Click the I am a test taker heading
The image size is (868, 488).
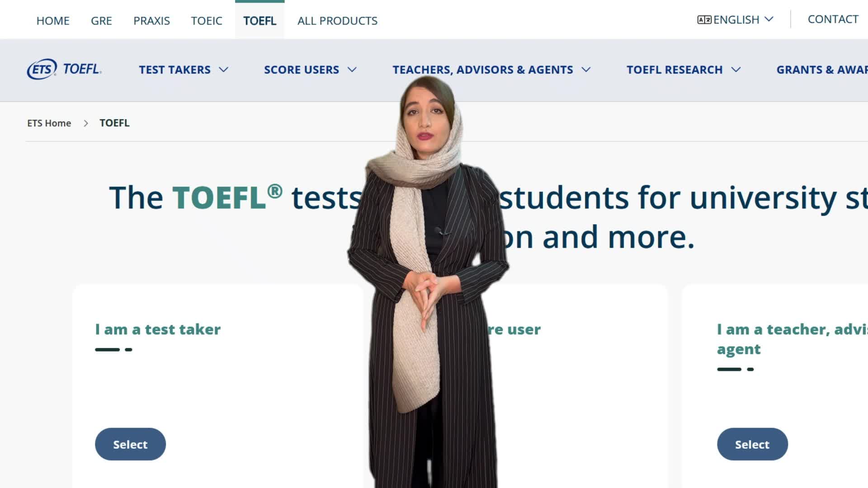click(x=158, y=329)
